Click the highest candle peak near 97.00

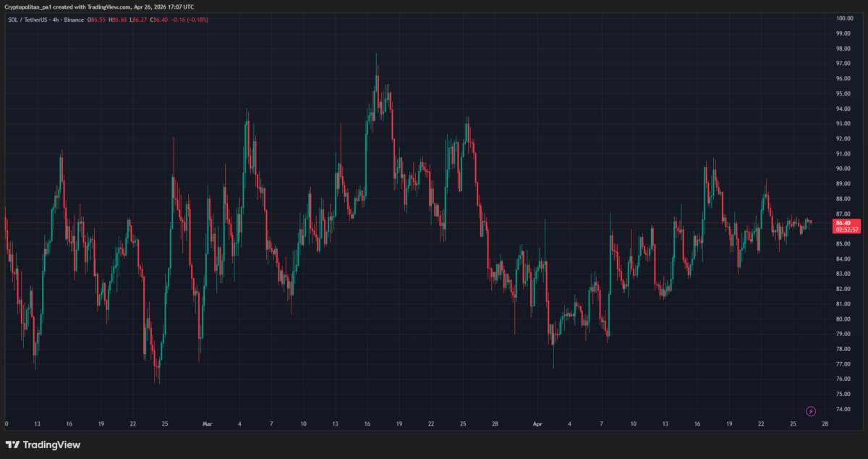tap(376, 55)
